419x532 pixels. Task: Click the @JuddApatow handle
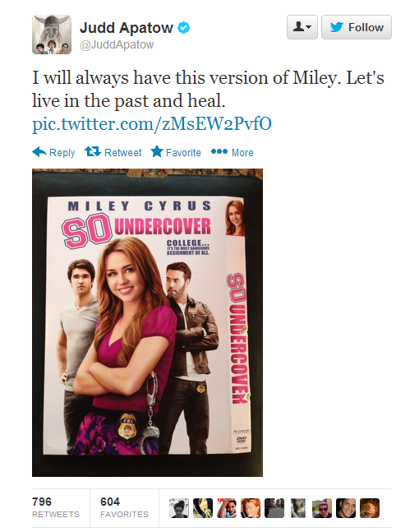click(x=117, y=44)
